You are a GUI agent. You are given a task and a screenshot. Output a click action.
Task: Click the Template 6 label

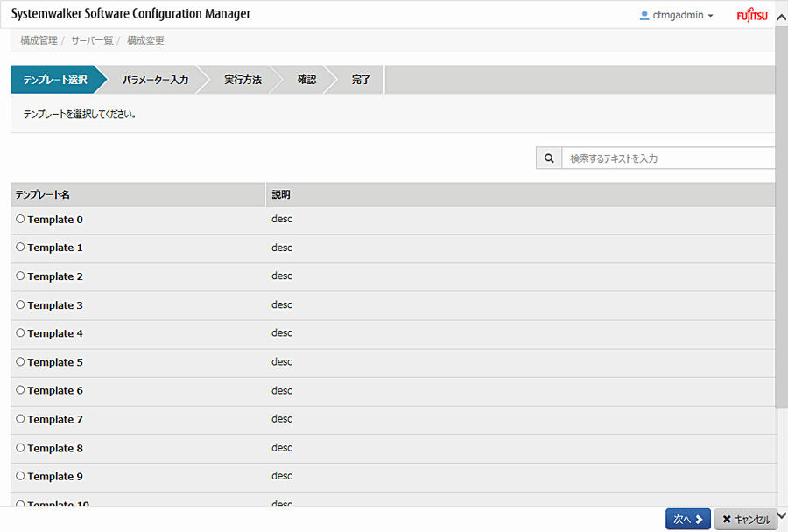point(55,390)
